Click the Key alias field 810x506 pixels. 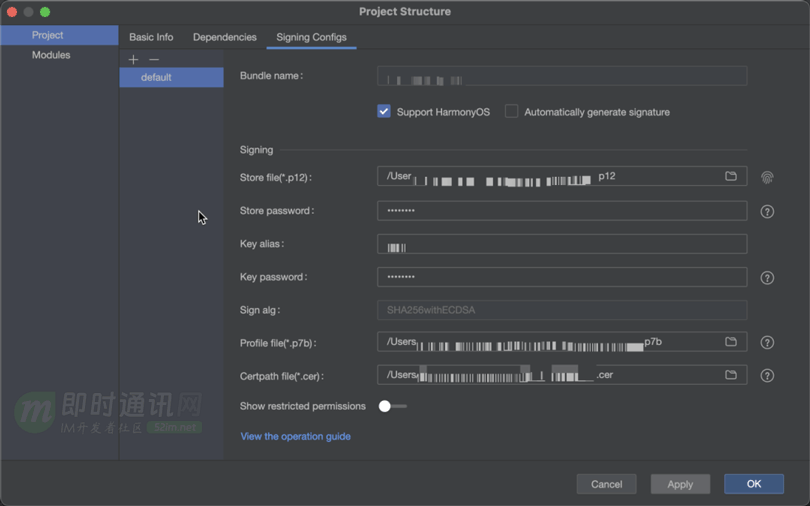[x=562, y=244]
